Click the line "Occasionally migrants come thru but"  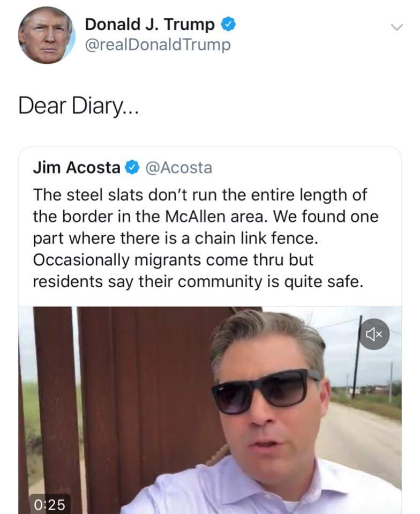click(x=172, y=259)
